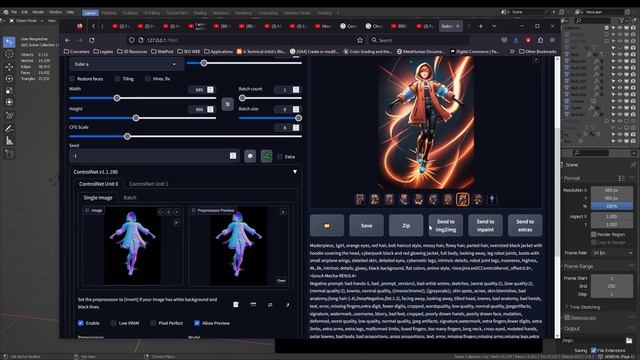Switch to ControlNet Unit 1 tab

coord(149,184)
